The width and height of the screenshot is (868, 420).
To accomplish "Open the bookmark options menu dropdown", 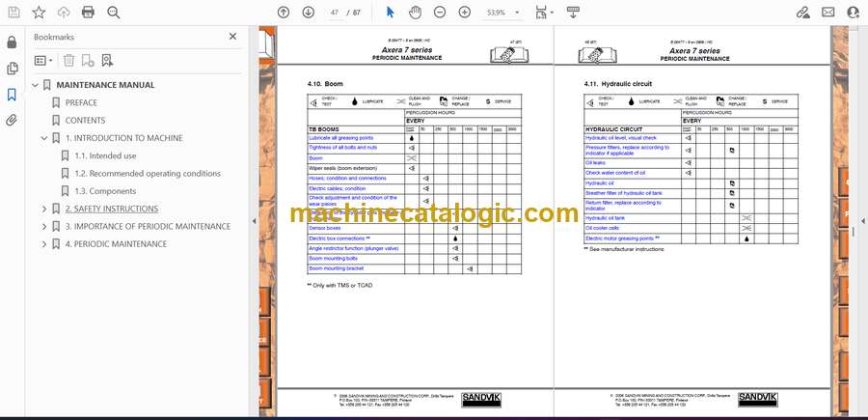I will (x=43, y=61).
